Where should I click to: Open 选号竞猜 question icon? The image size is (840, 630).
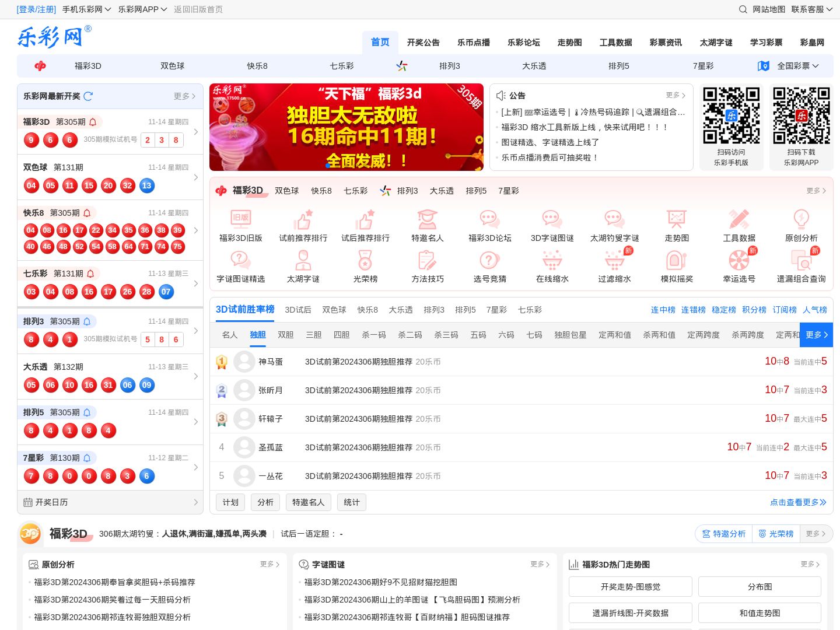[490, 260]
